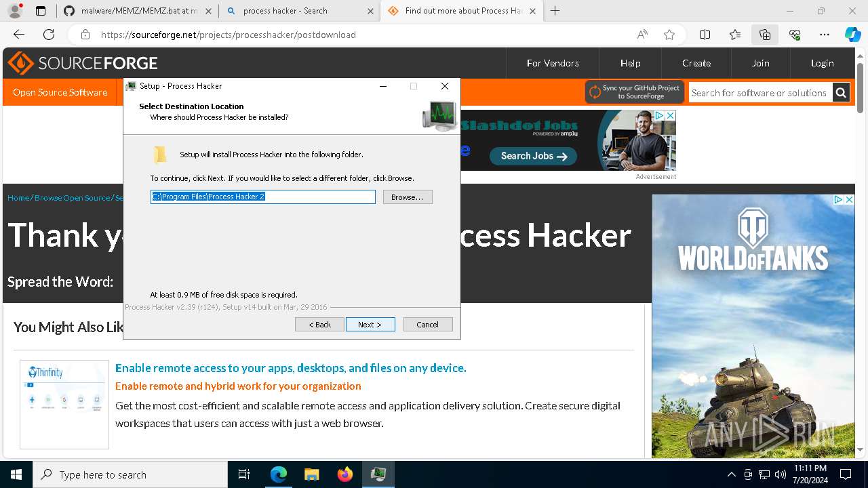Select Process Hacker setup taskbar icon
Image resolution: width=868 pixels, height=488 pixels.
pos(378,474)
